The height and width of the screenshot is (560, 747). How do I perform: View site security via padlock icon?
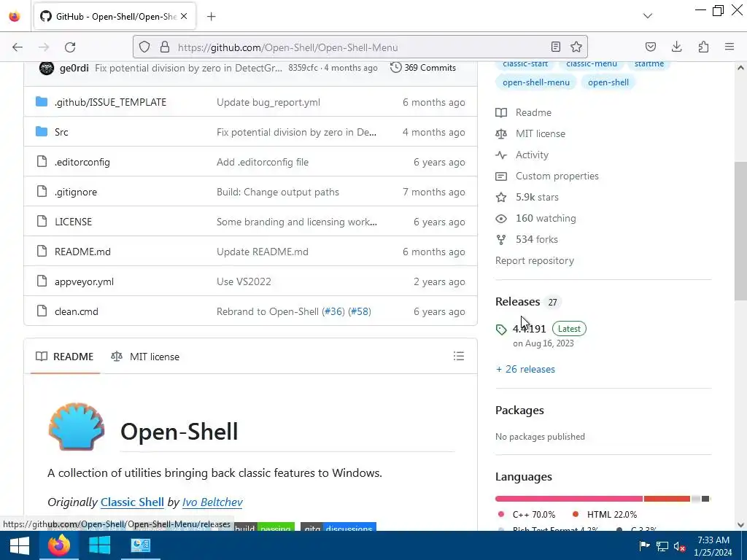pos(165,47)
